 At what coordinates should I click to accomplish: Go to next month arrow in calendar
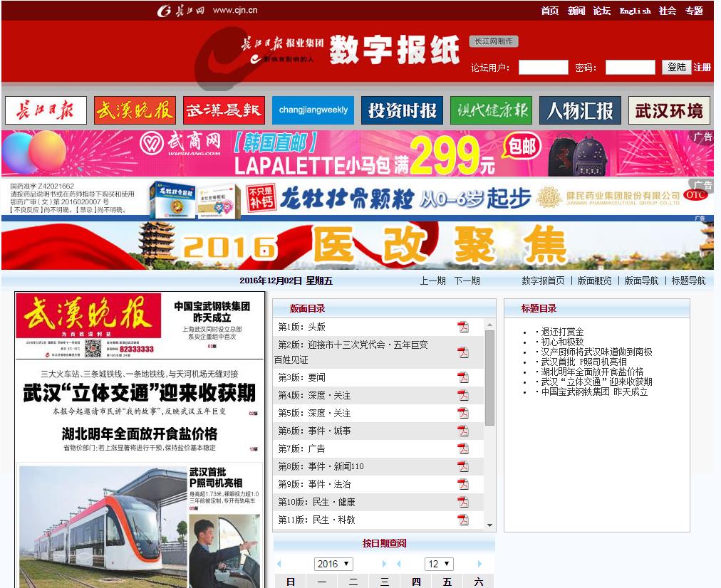pos(479,564)
